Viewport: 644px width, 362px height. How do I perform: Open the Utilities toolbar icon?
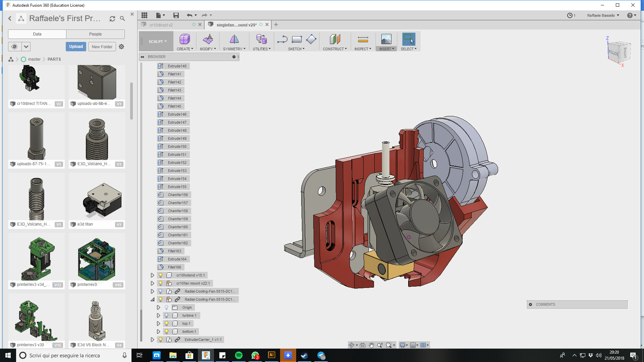261,39
